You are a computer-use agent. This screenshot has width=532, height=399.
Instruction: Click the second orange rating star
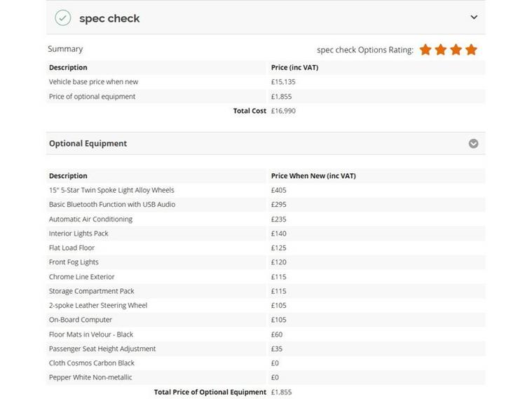point(441,50)
